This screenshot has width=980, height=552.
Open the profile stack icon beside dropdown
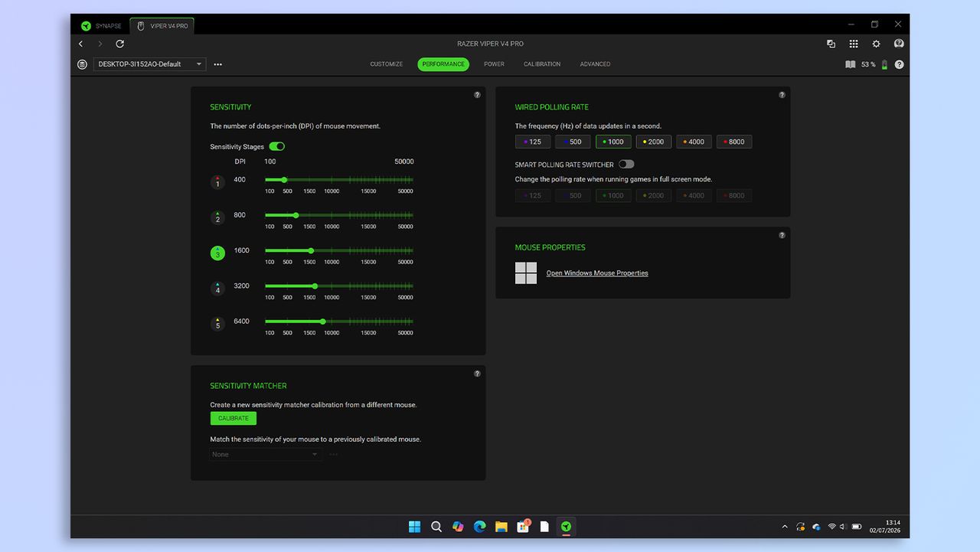pyautogui.click(x=83, y=64)
